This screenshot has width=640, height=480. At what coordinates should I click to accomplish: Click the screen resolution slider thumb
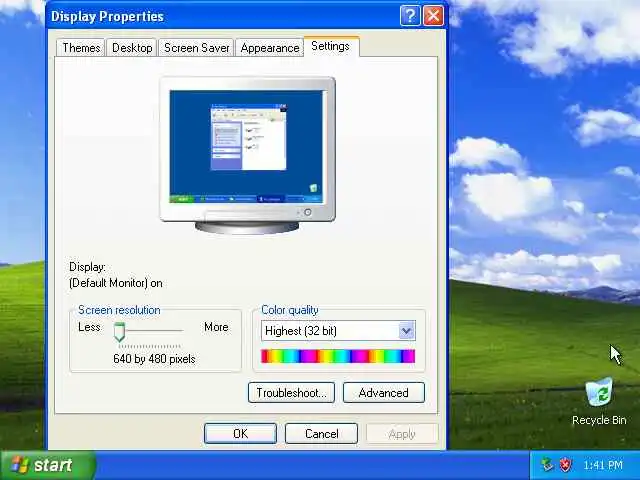pyautogui.click(x=119, y=332)
